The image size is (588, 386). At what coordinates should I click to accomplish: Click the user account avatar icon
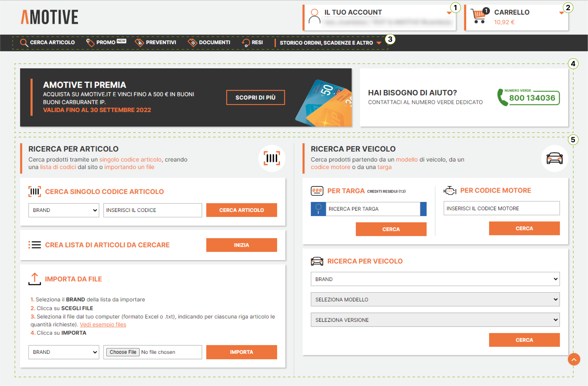click(x=314, y=17)
